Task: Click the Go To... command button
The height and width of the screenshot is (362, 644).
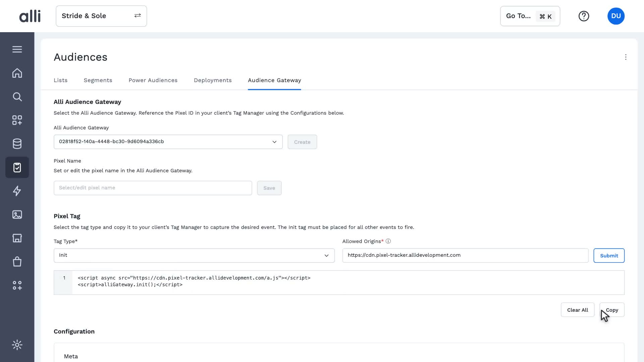Action: point(530,16)
